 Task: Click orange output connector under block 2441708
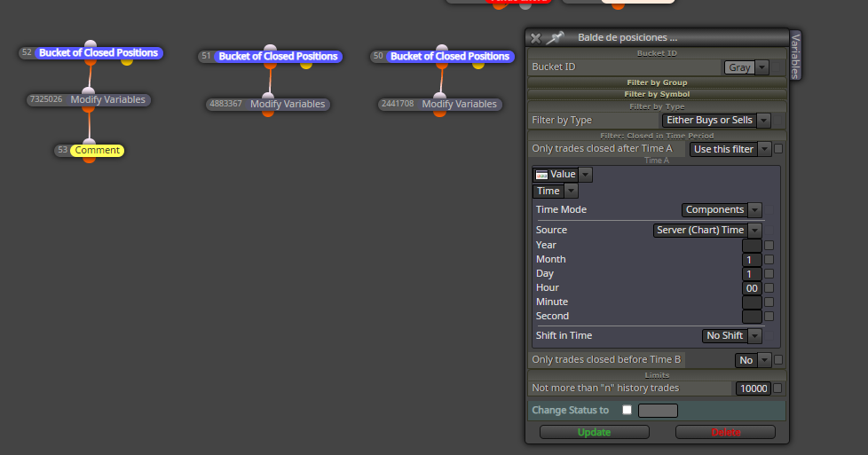pyautogui.click(x=439, y=114)
